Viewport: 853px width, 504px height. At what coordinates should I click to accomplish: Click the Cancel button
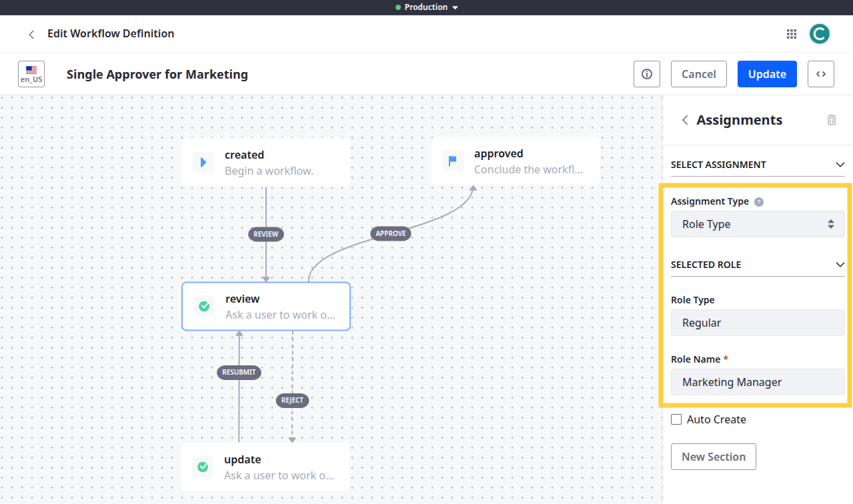[698, 74]
